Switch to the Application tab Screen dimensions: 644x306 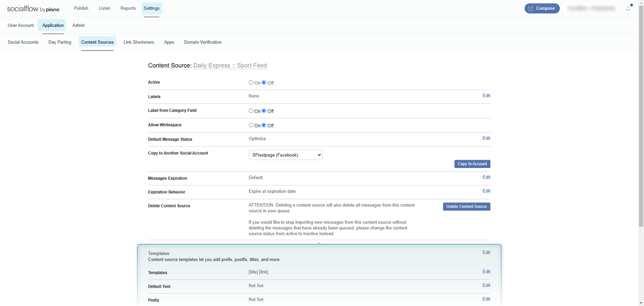(53, 26)
